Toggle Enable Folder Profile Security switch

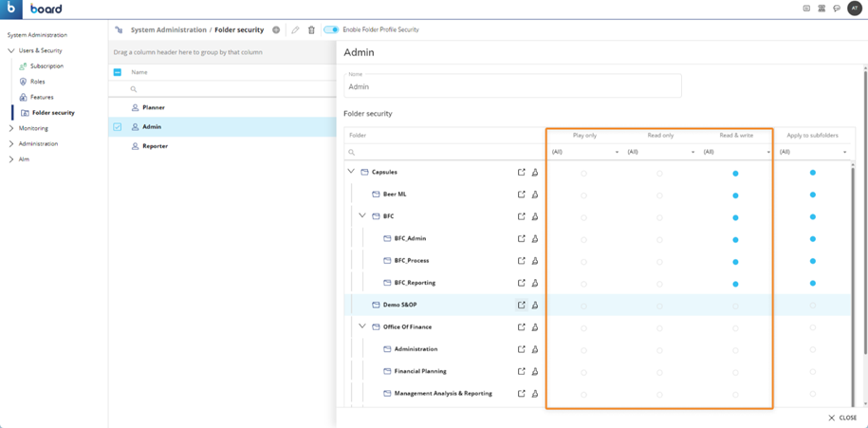click(x=331, y=30)
